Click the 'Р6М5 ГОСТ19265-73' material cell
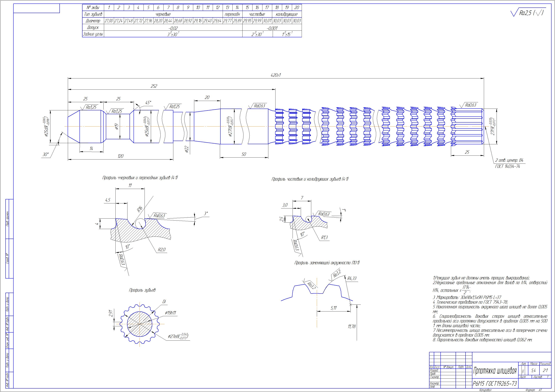The height and width of the screenshot is (392, 555). pyautogui.click(x=495, y=383)
